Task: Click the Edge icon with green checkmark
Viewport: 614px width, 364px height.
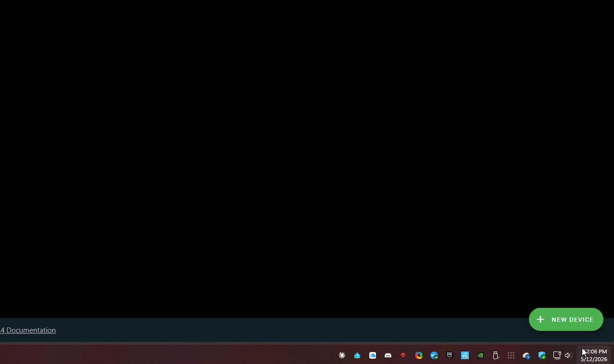Action: [434, 355]
